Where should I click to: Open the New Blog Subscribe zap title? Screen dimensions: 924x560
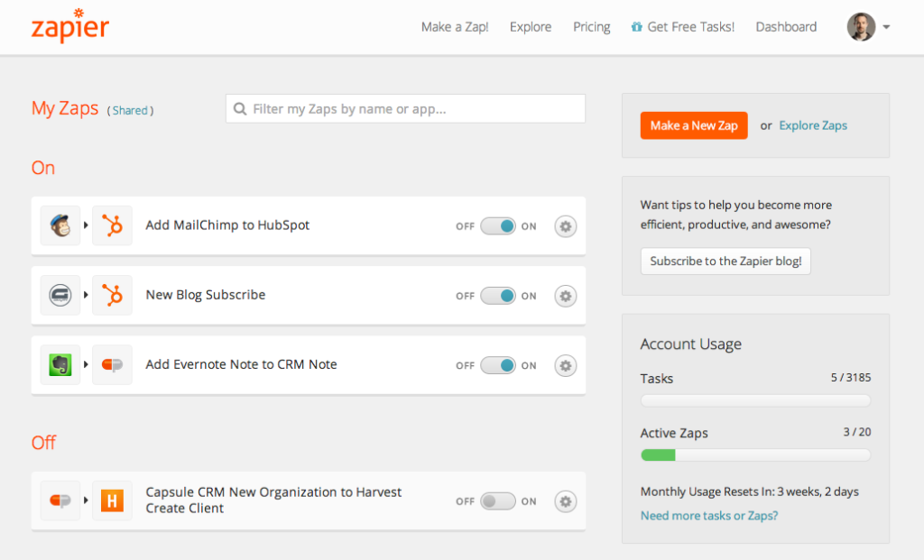[206, 294]
